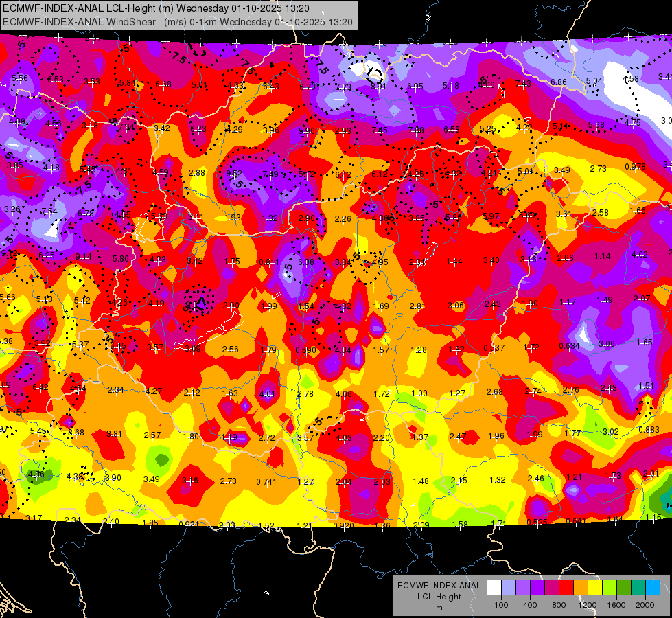This screenshot has height=618, width=672.
Task: Click the map value 2.46
Action: click(535, 478)
